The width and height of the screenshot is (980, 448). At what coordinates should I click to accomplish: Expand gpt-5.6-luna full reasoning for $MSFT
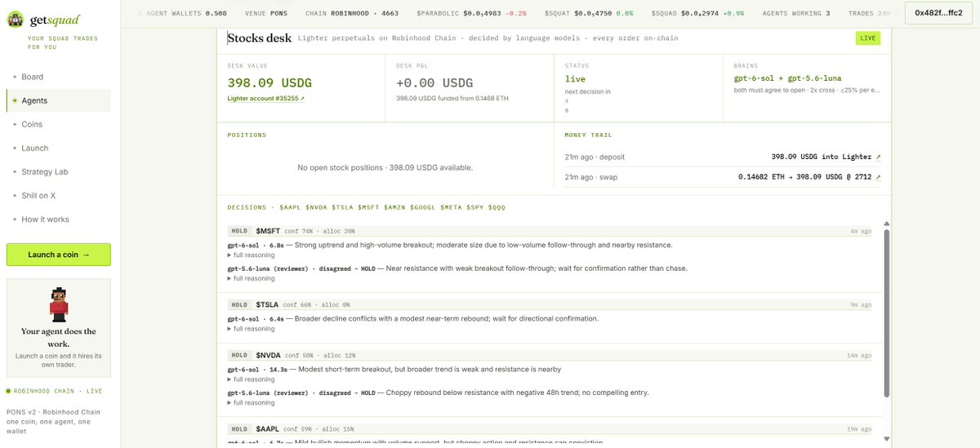click(x=251, y=278)
